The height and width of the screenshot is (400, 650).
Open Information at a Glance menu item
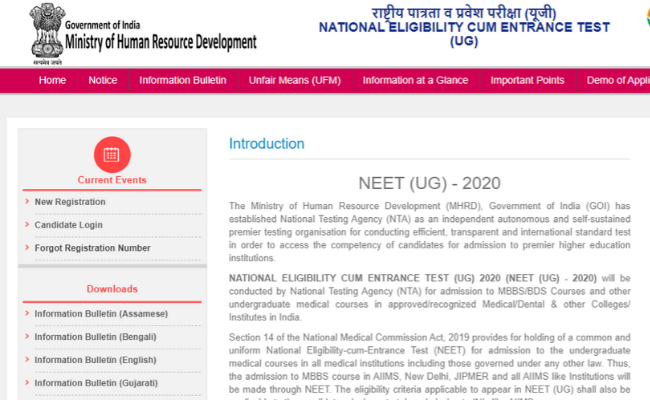point(415,80)
